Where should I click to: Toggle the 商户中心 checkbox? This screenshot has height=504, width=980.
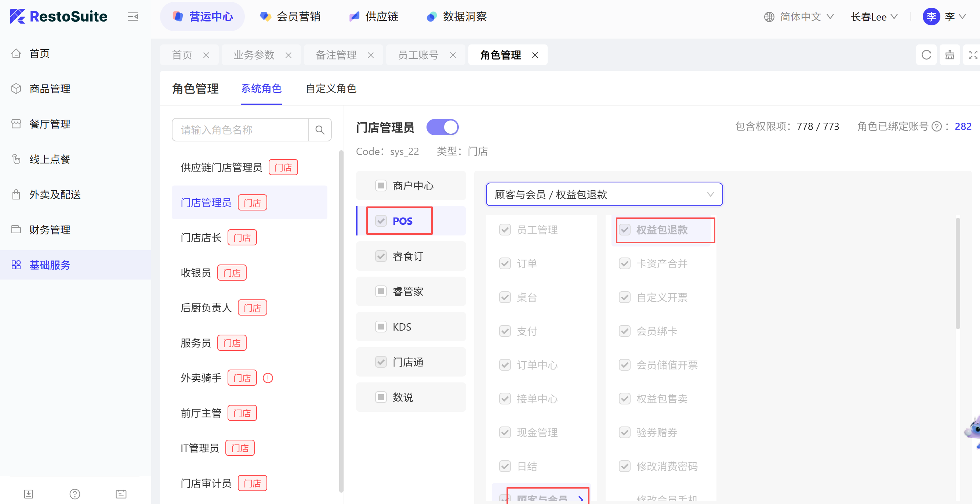click(381, 186)
